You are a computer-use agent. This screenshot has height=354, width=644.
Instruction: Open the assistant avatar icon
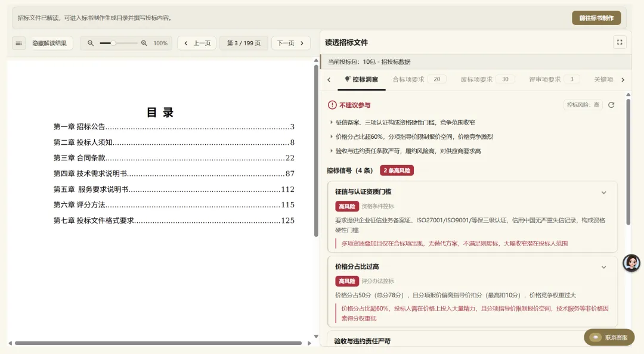[x=631, y=263]
